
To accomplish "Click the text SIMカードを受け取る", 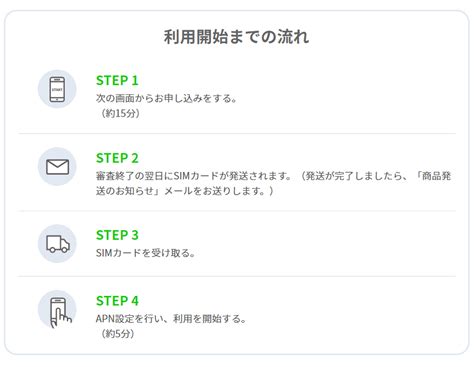I will click(145, 253).
